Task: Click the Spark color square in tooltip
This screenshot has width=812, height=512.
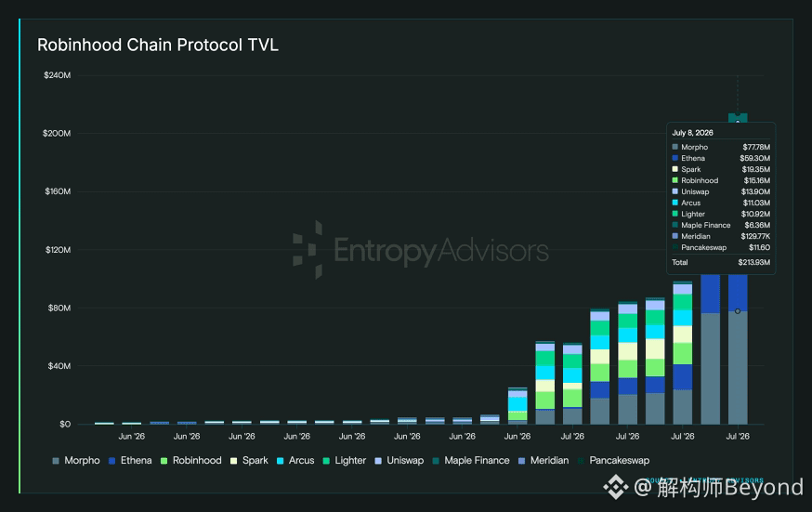Action: (x=674, y=169)
